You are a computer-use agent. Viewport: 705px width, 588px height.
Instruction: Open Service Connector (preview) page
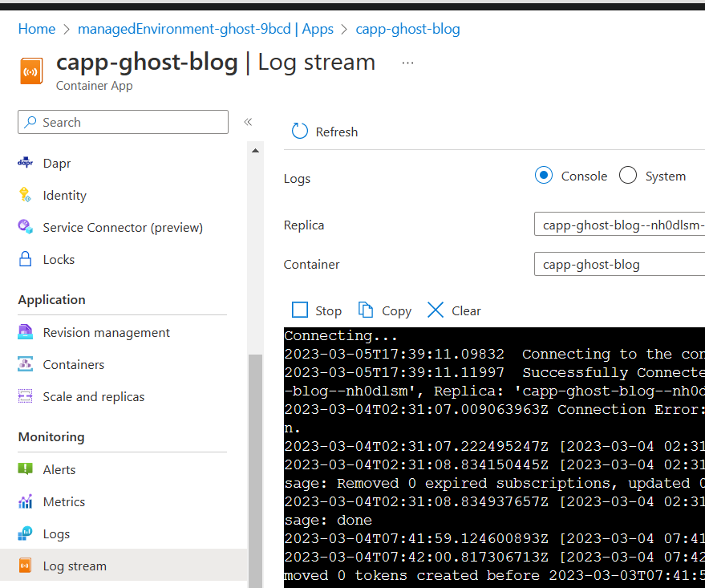pyautogui.click(x=123, y=228)
